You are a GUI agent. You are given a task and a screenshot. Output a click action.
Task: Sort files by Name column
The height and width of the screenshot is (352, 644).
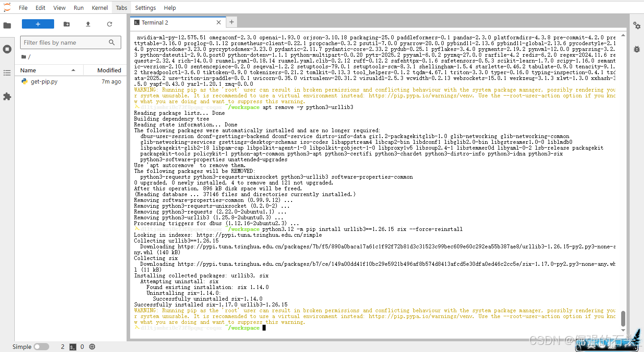click(28, 70)
